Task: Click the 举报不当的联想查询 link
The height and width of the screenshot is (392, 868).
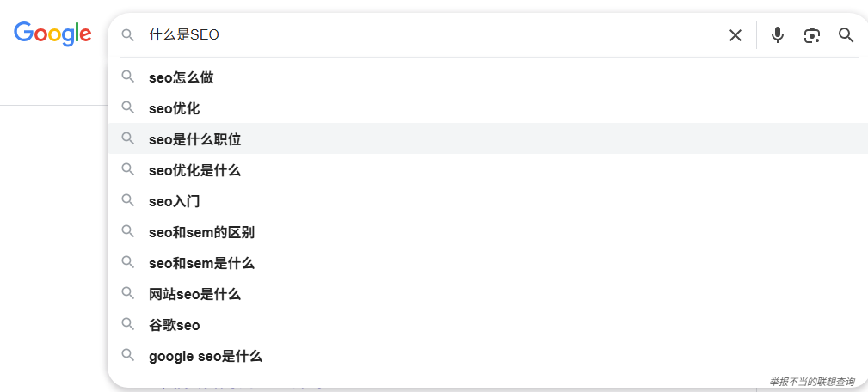Action: [811, 382]
